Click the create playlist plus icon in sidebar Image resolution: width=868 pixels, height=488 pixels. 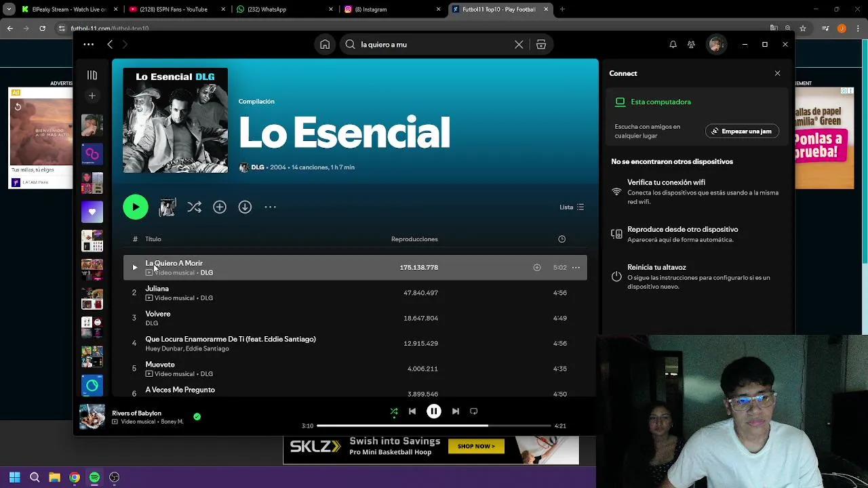[92, 96]
